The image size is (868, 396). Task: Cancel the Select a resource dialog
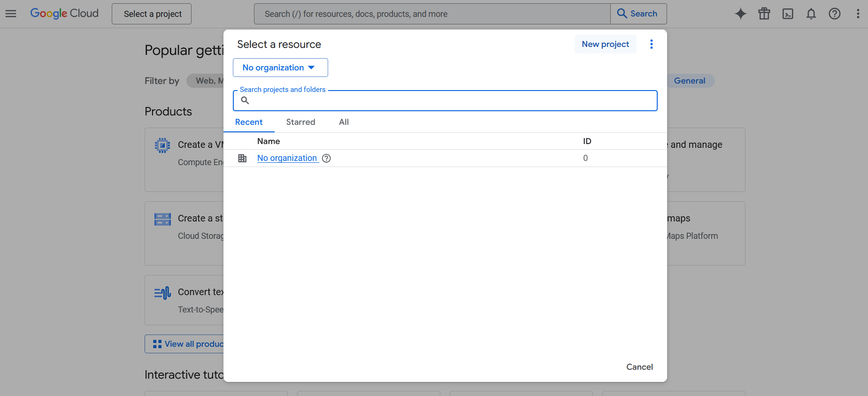tap(639, 367)
